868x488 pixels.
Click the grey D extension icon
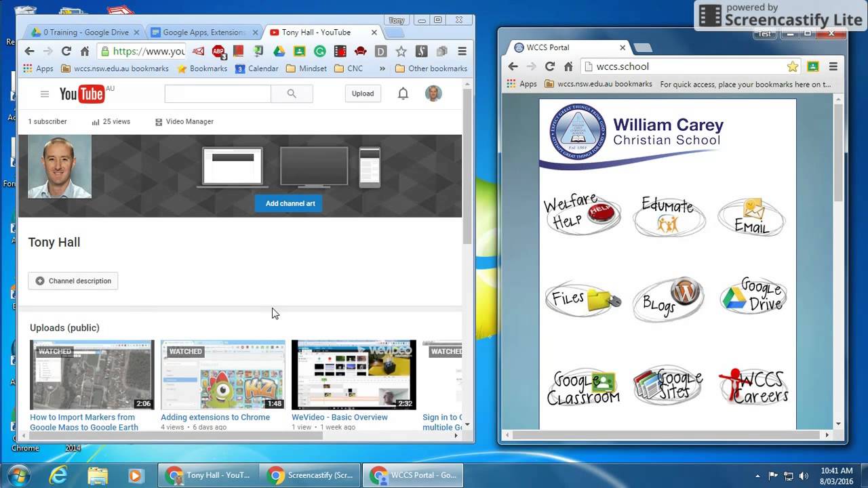point(380,51)
